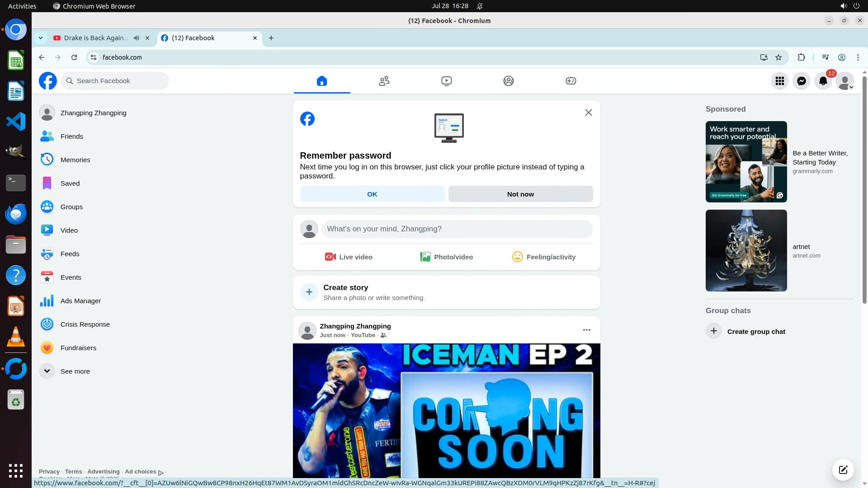Click the compose new message pencil icon
The image size is (868, 488).
(843, 469)
